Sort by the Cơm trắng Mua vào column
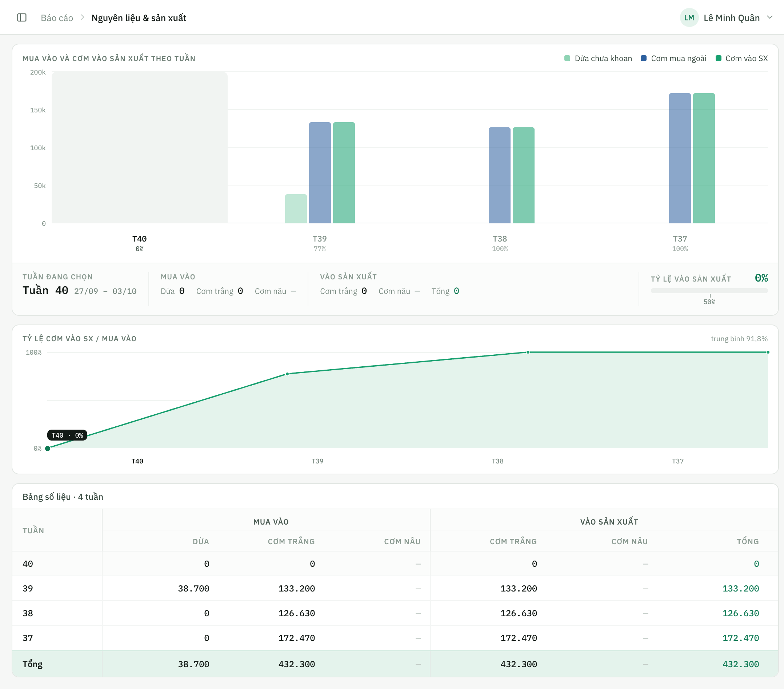The height and width of the screenshot is (689, 784). (x=291, y=541)
